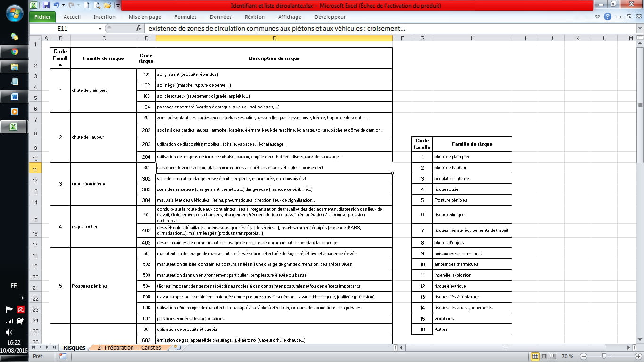The image size is (644, 362).
Task: Click the Print Preview icon
Action: point(97,6)
